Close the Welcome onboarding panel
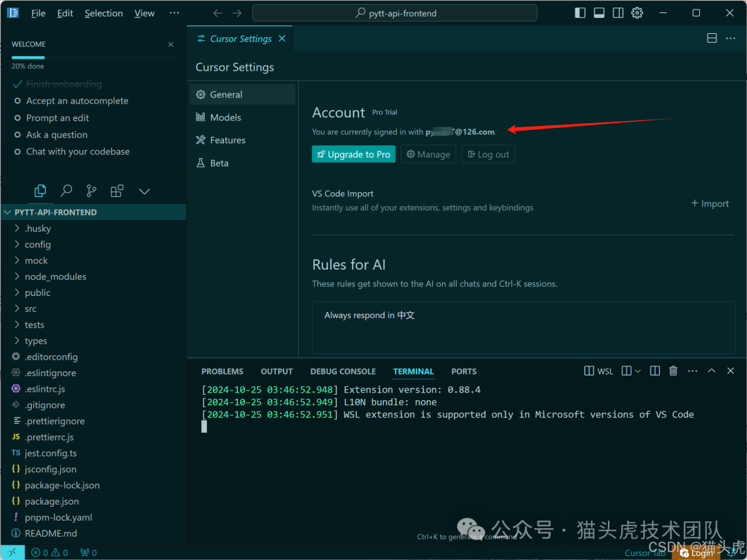The image size is (747, 560). 171,44
